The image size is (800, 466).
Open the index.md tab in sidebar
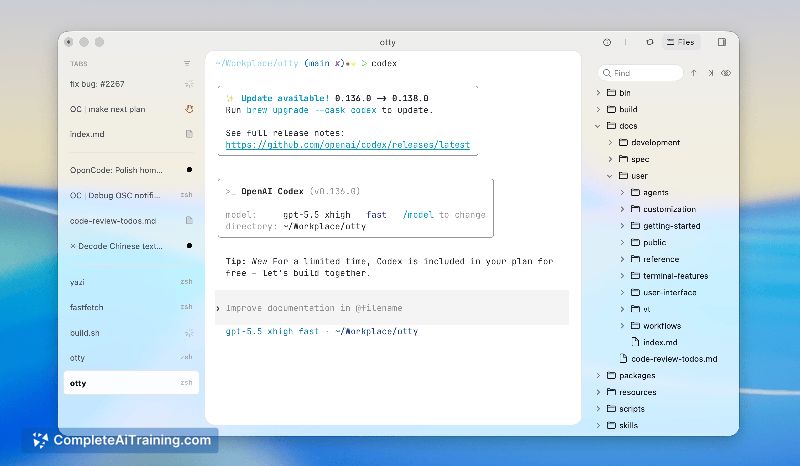pyautogui.click(x=131, y=134)
